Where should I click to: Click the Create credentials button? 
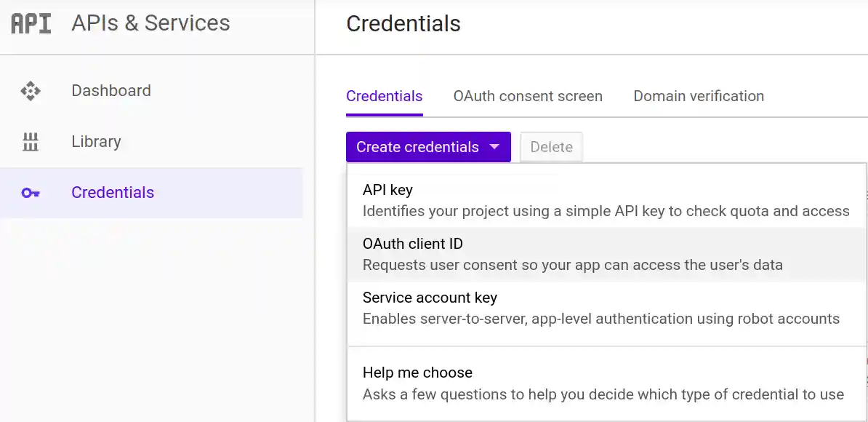(417, 147)
